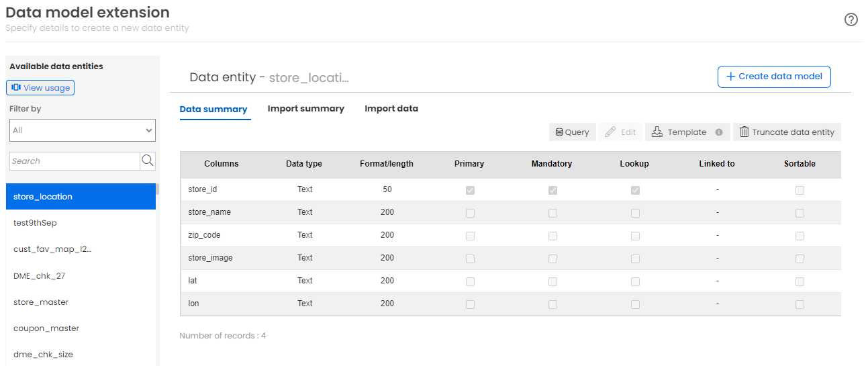The image size is (868, 366).
Task: Download the Template file
Action: (679, 132)
